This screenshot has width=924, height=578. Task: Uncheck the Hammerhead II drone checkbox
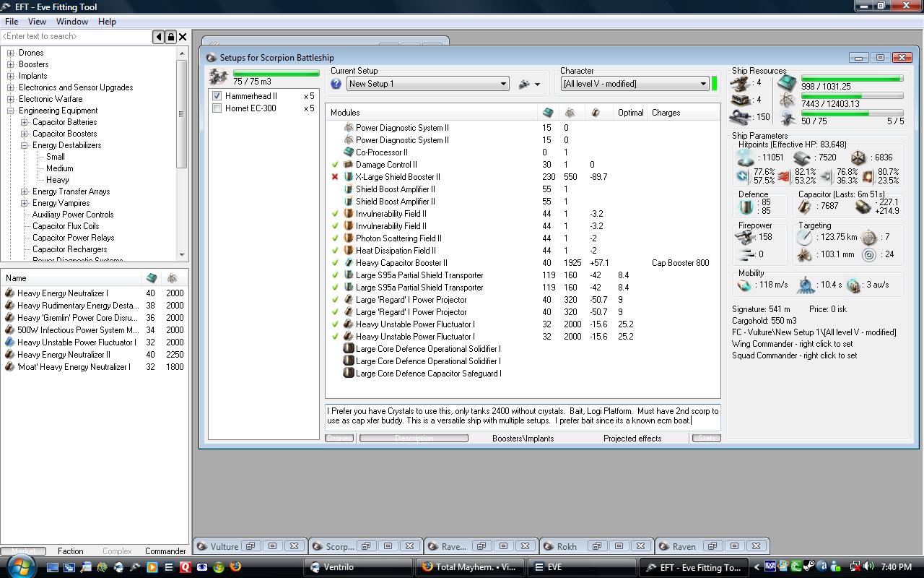[x=217, y=96]
